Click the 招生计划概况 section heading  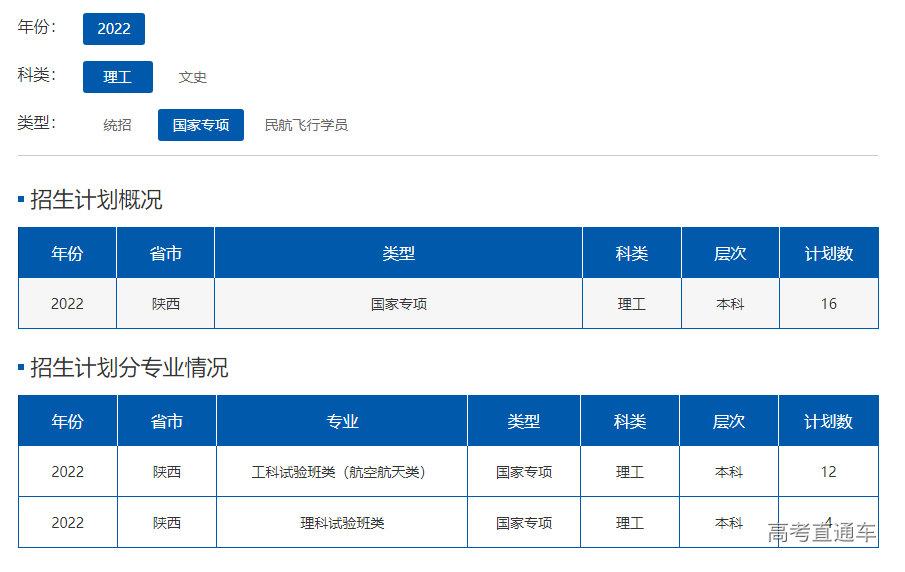point(96,200)
